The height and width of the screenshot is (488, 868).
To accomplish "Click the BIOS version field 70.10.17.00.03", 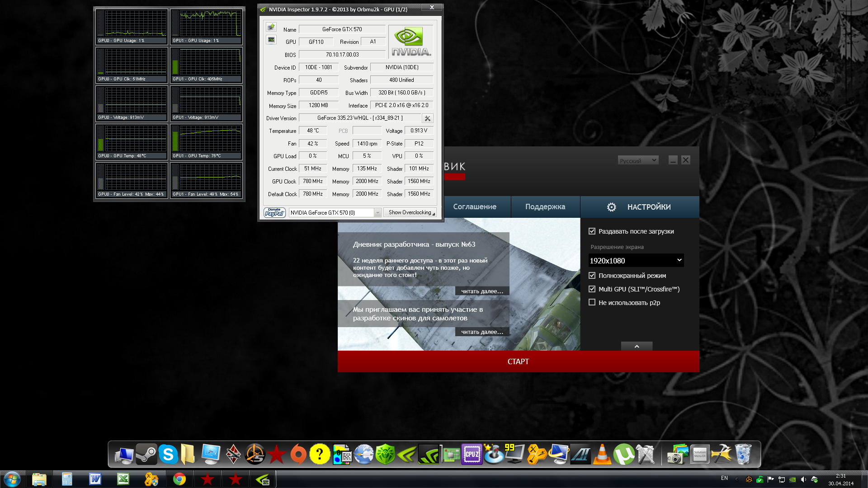I will coord(342,55).
